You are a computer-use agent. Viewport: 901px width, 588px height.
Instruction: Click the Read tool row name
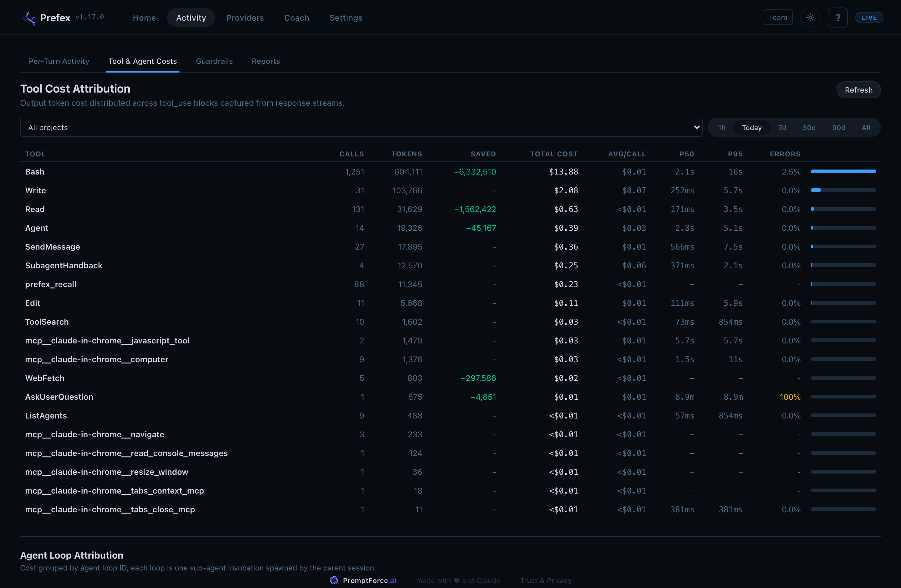click(x=34, y=209)
